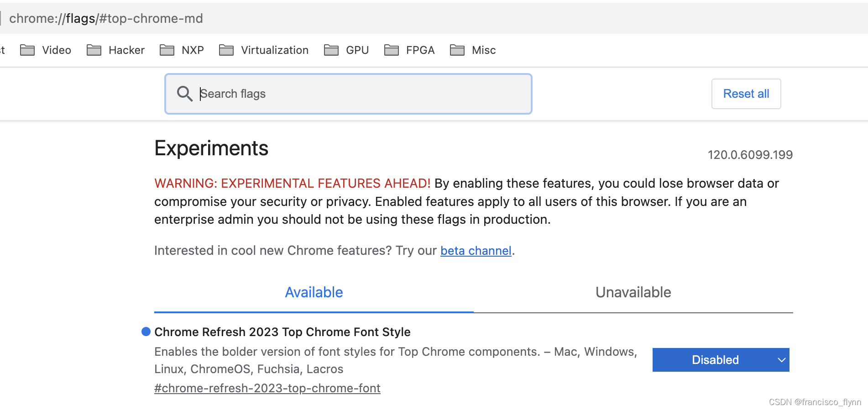Open the Video bookmarks folder

(46, 50)
